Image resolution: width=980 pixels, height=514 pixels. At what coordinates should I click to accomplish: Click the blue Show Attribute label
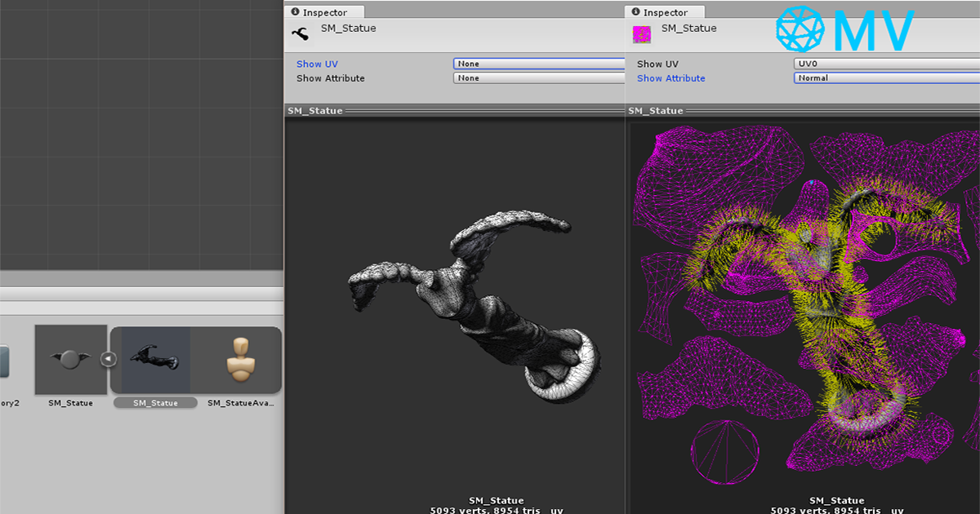pyautogui.click(x=670, y=78)
